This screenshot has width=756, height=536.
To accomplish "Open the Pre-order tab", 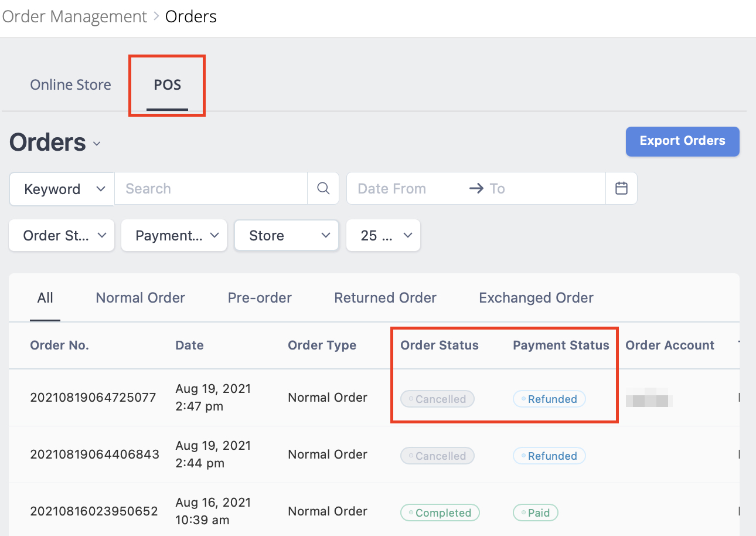I will [260, 297].
